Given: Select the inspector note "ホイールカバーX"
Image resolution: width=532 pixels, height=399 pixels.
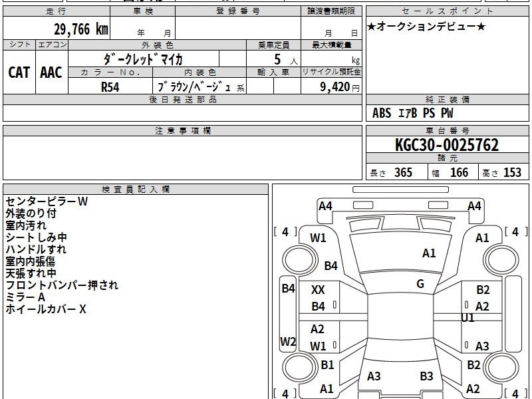Looking at the screenshot, I should 46,309.
